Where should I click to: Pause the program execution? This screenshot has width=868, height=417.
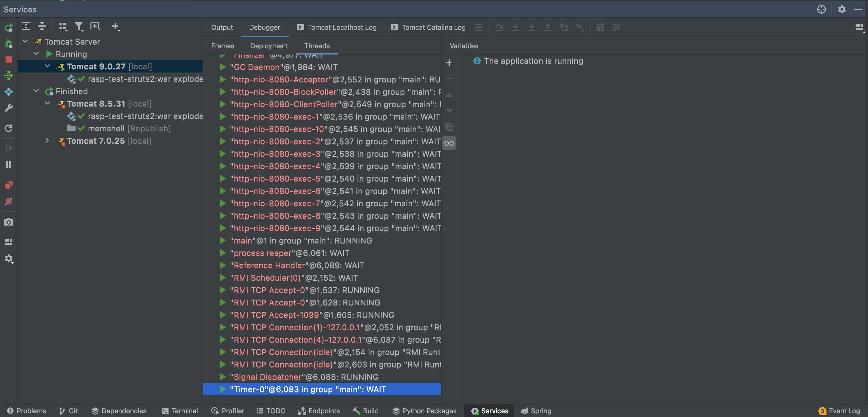(9, 165)
